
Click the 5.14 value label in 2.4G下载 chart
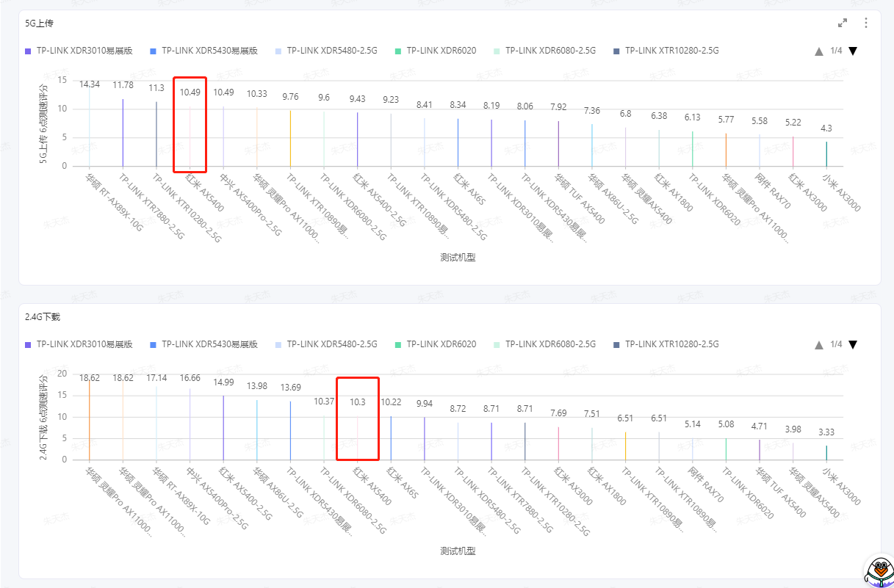click(693, 424)
